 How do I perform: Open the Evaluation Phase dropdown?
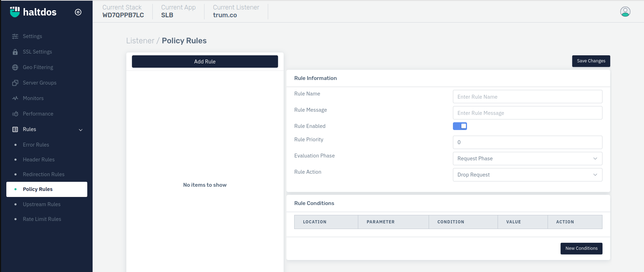pyautogui.click(x=528, y=159)
